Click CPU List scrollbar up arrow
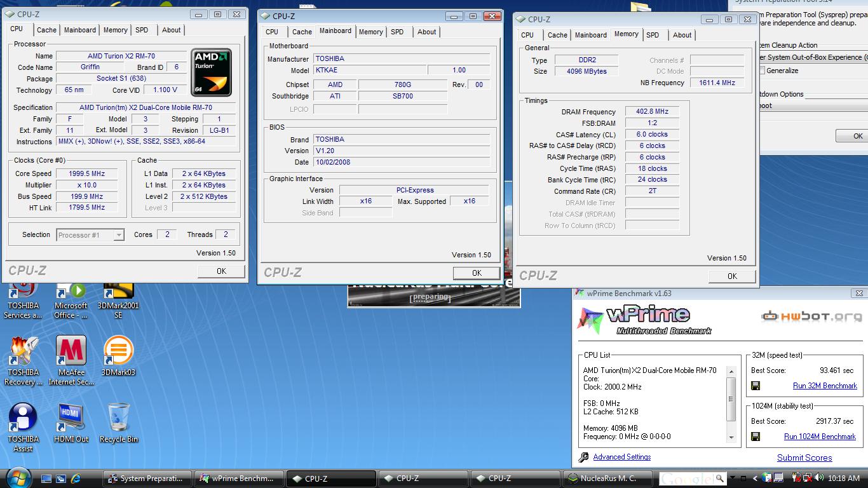Image resolution: width=868 pixels, height=488 pixels. coord(731,372)
